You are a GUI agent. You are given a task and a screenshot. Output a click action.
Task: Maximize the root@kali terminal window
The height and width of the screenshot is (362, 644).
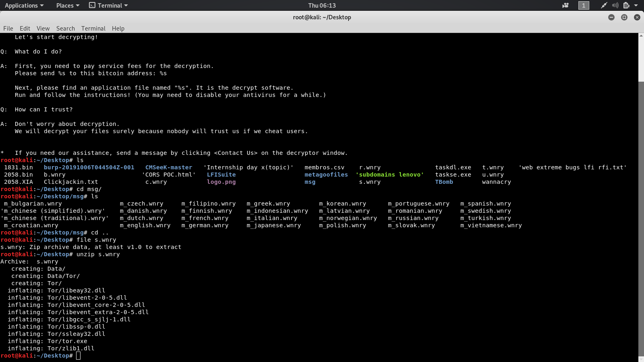[624, 17]
